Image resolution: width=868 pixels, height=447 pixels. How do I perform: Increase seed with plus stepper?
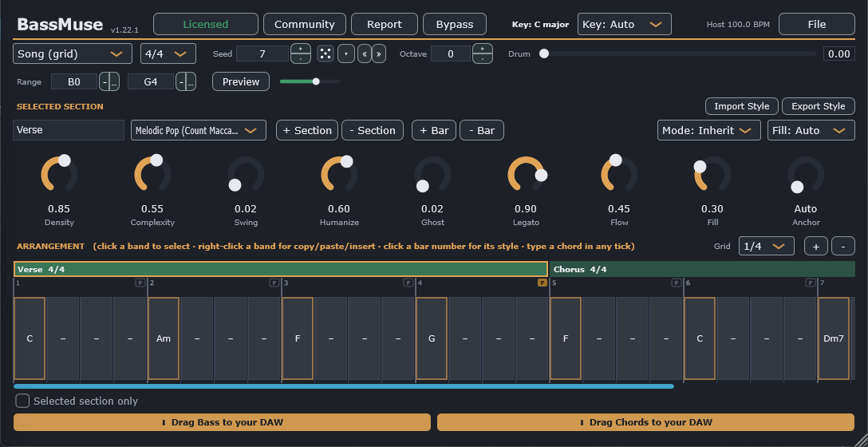pyautogui.click(x=301, y=49)
